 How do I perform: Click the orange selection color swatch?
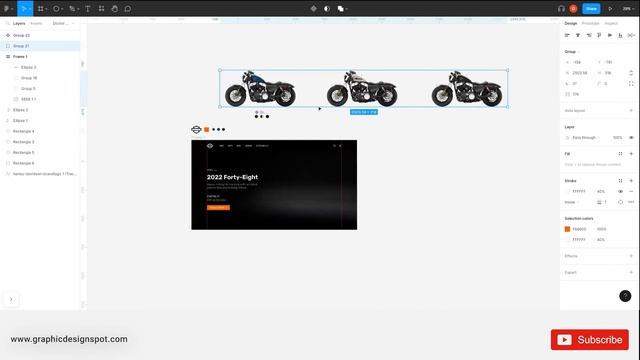567,229
